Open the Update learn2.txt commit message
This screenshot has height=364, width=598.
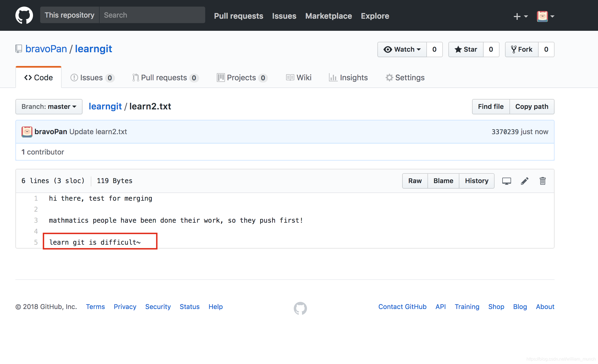(x=98, y=132)
